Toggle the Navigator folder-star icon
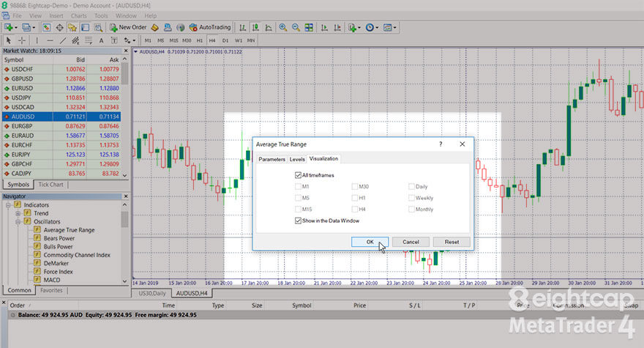 pyautogui.click(x=72, y=28)
